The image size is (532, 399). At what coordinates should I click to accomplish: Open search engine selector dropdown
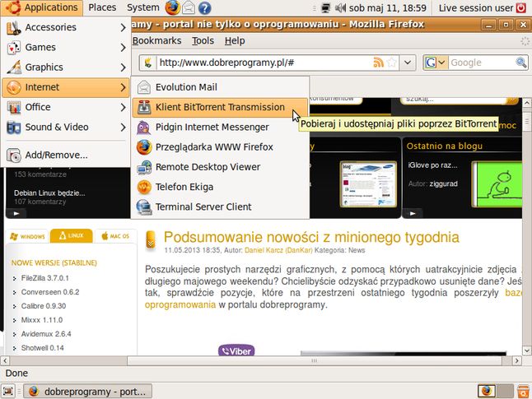tap(436, 63)
